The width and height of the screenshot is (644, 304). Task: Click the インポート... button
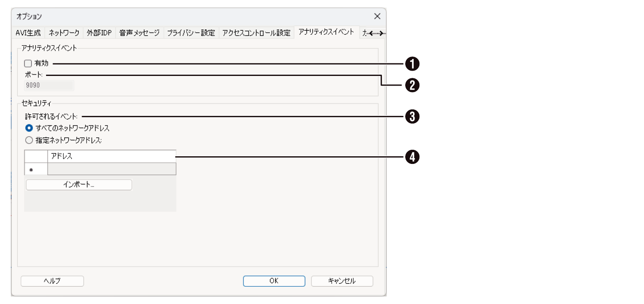pos(79,184)
